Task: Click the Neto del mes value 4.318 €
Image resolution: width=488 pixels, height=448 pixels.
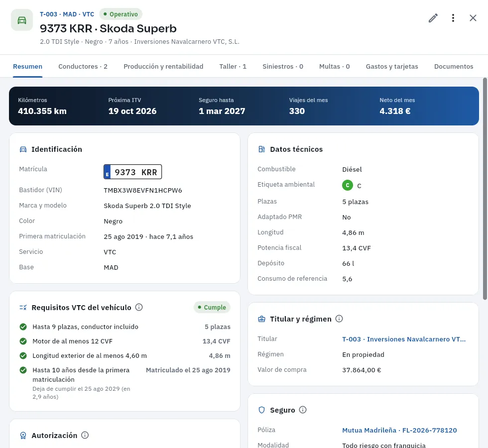Action: click(x=395, y=111)
